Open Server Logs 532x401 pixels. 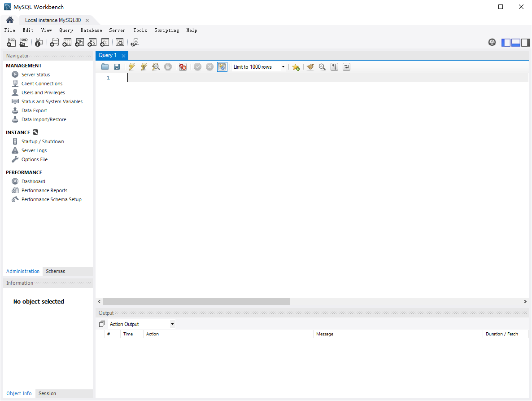coord(34,150)
